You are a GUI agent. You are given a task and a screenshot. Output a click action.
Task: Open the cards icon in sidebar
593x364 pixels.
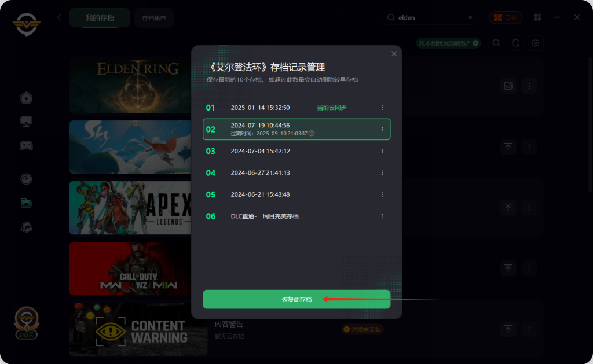(x=26, y=227)
